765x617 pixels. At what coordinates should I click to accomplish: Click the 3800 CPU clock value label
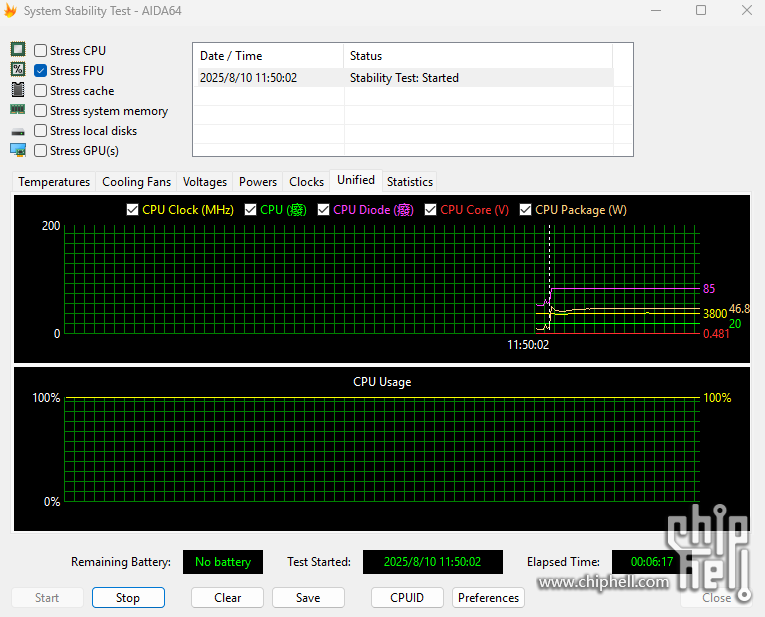point(715,314)
